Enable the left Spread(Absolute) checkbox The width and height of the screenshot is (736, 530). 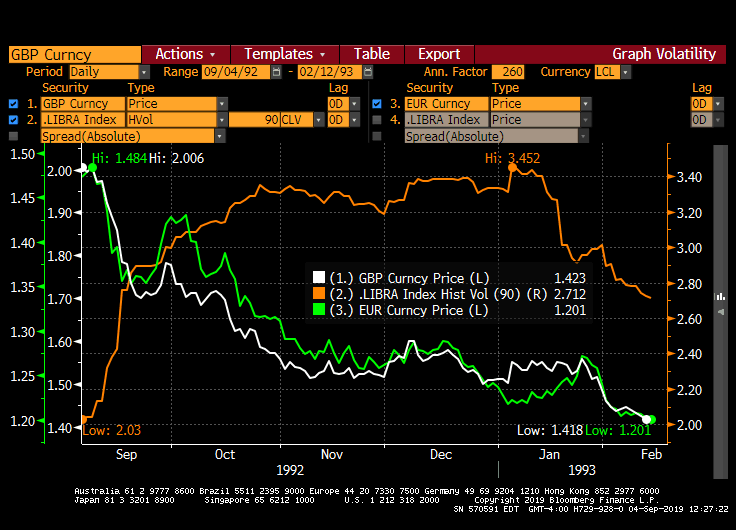point(14,136)
